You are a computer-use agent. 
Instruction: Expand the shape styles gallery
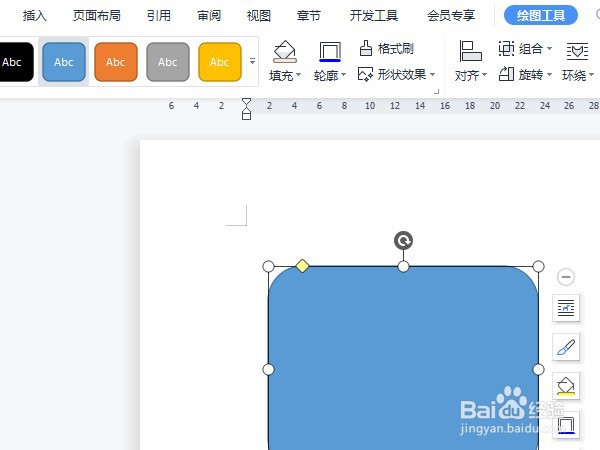click(253, 61)
